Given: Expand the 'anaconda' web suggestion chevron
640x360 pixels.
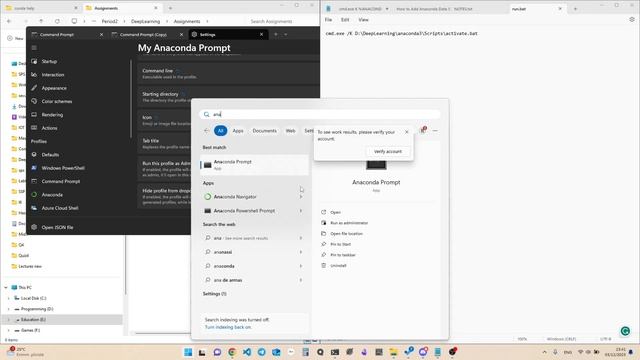Looking at the screenshot, I should pos(301,266).
